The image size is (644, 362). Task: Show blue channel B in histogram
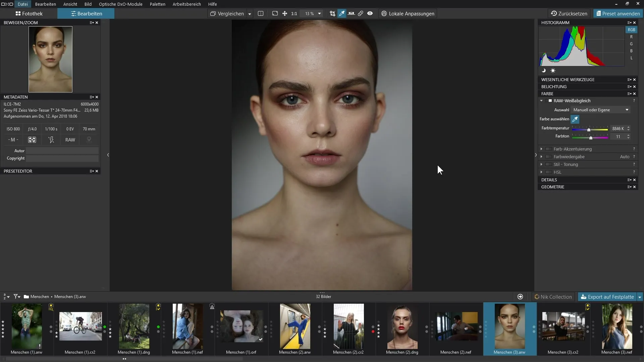tap(631, 51)
